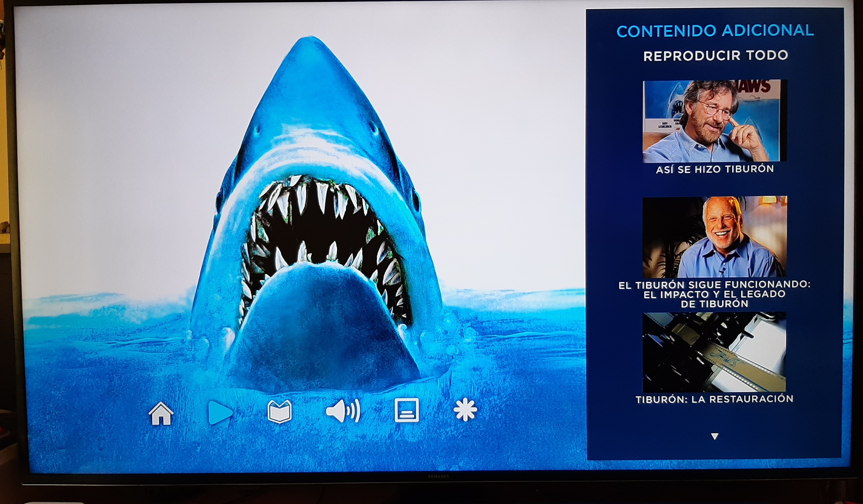
Task: Select the ASÍ SE HIZO TIBURÓN label
Action: tap(715, 169)
